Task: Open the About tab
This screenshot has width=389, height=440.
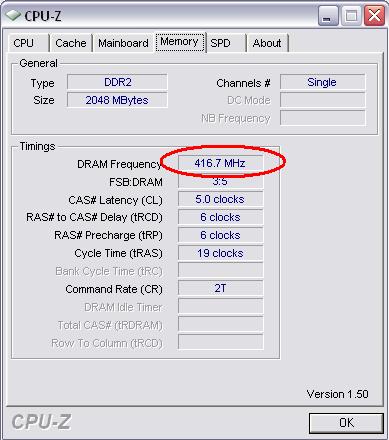Action: 267,43
